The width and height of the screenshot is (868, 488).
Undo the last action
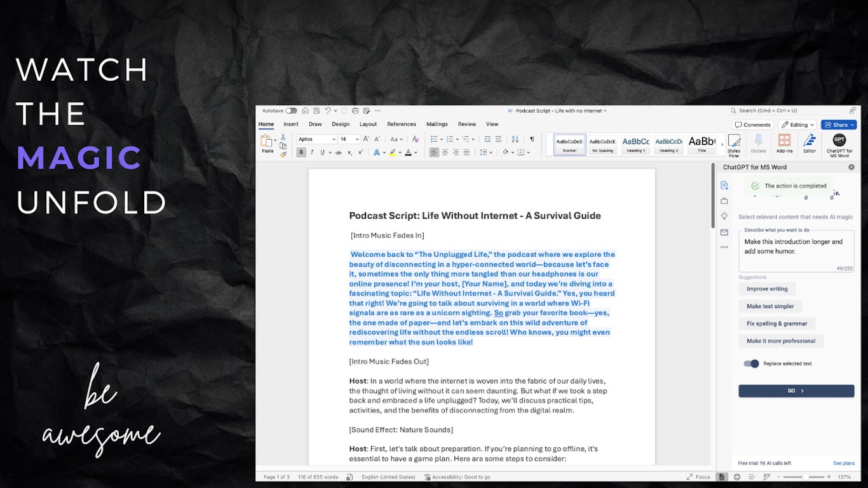[327, 111]
